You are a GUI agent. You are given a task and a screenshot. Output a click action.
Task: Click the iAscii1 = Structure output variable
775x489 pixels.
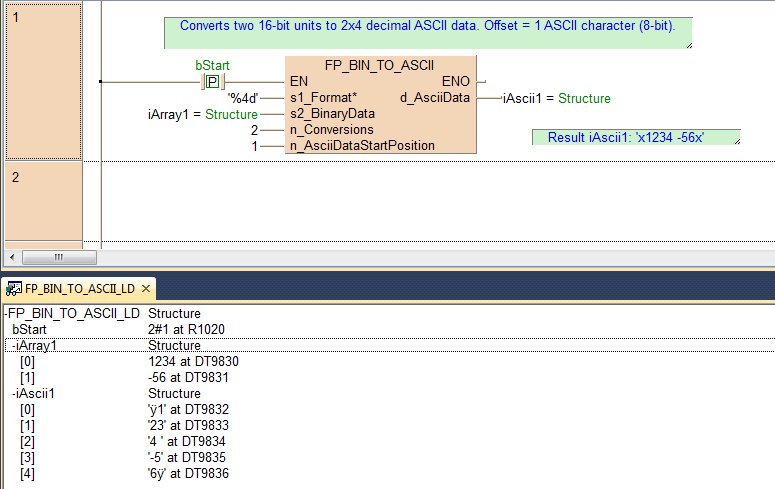point(557,98)
